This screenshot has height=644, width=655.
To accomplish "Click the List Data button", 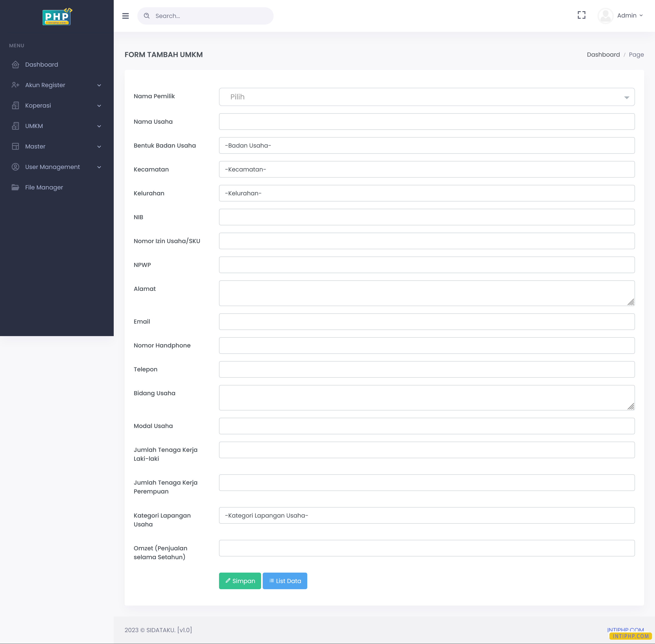I will tap(285, 581).
